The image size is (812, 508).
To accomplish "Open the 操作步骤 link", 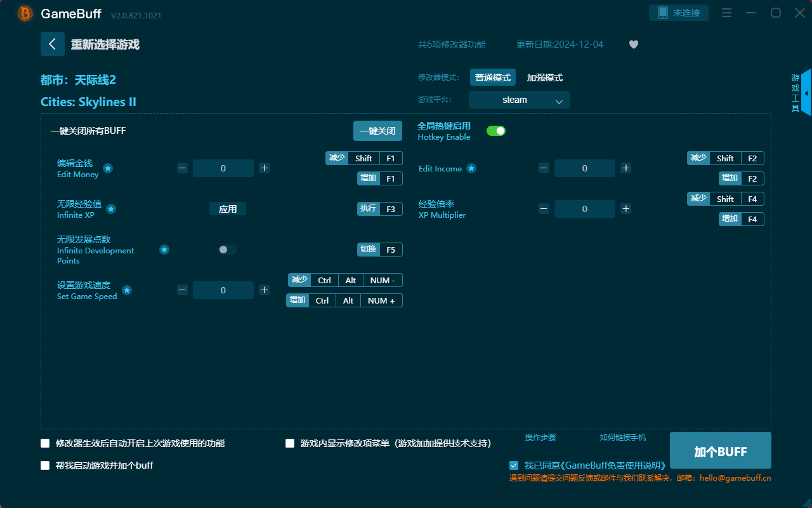I will (x=540, y=438).
